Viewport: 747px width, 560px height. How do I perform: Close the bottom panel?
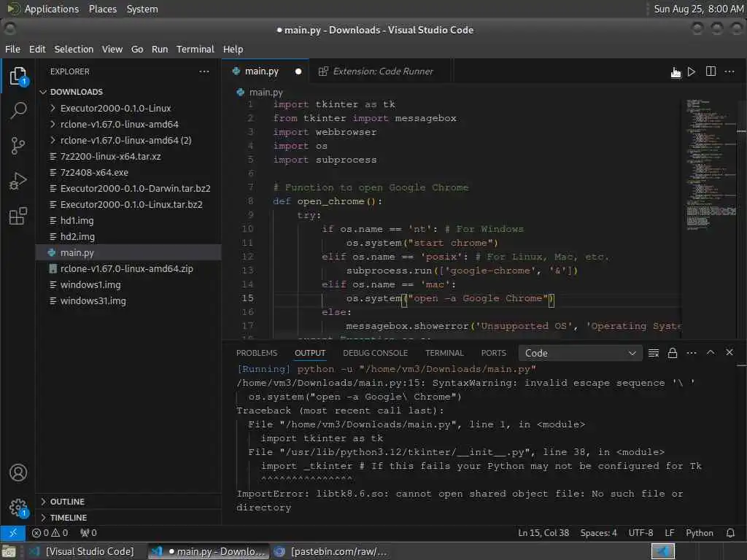coord(729,352)
